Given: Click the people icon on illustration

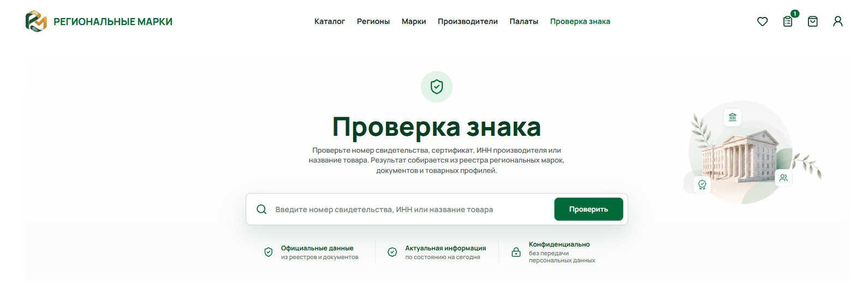Looking at the screenshot, I should [x=783, y=178].
